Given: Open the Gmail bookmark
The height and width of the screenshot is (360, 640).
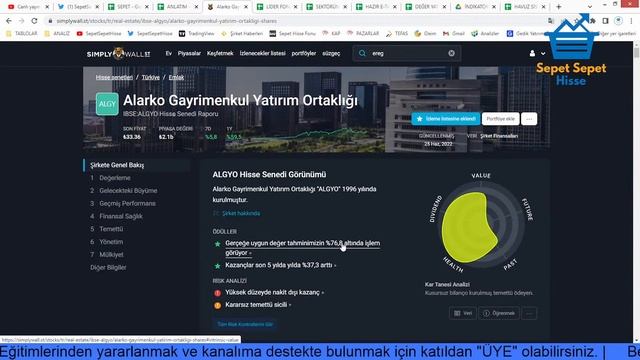Looking at the screenshot, I should point(454,33).
